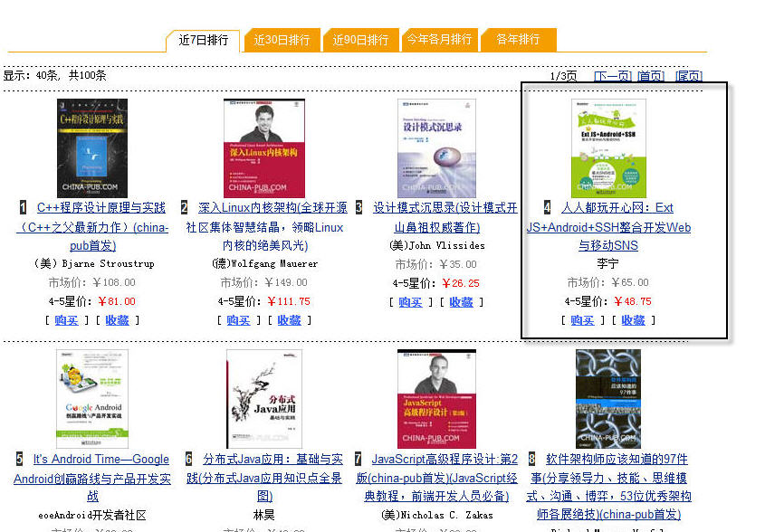Jump to last page via 尾页
Image resolution: width=765 pixels, height=532 pixels.
[689, 76]
